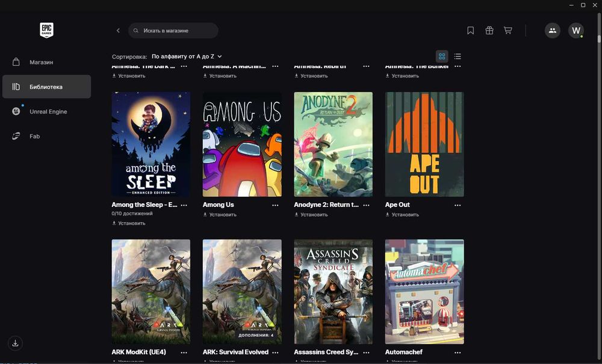Install Among the Sleep via Установить
Viewport: 602px width, 364px height.
(129, 223)
